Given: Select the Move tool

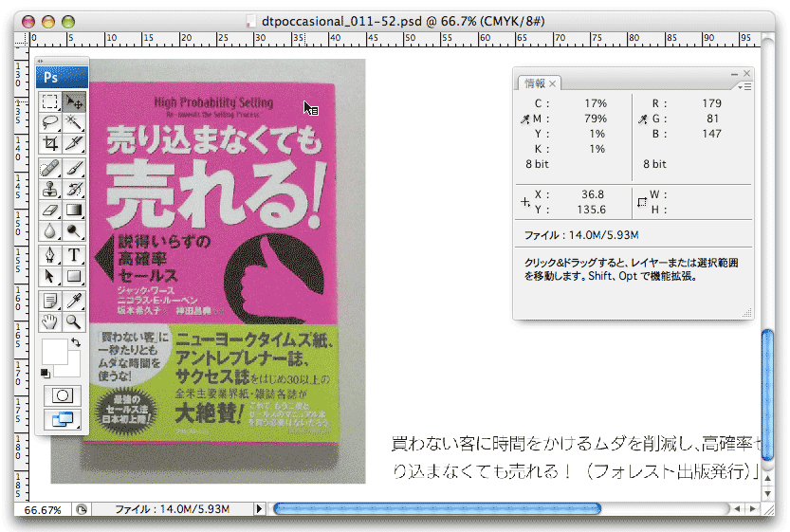Looking at the screenshot, I should click(74, 101).
